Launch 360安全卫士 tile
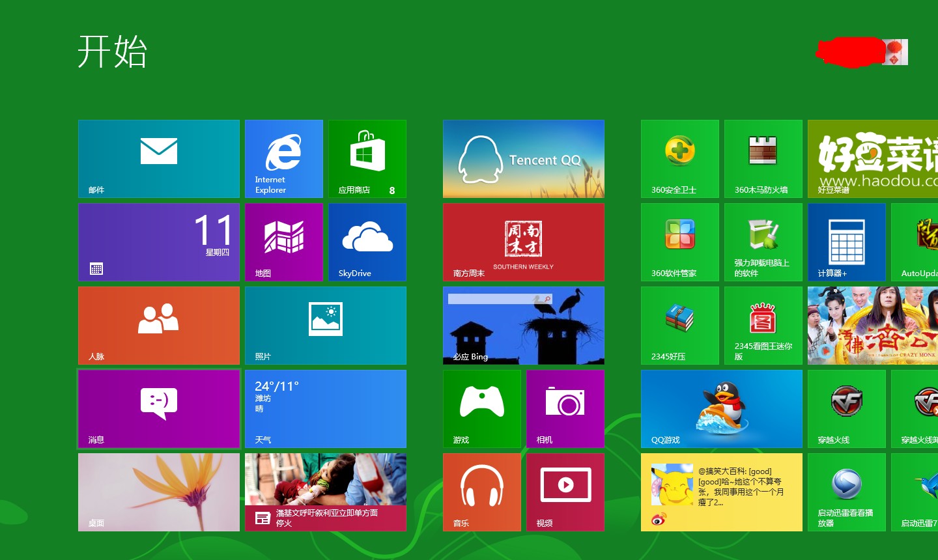The width and height of the screenshot is (938, 560). tap(680, 159)
